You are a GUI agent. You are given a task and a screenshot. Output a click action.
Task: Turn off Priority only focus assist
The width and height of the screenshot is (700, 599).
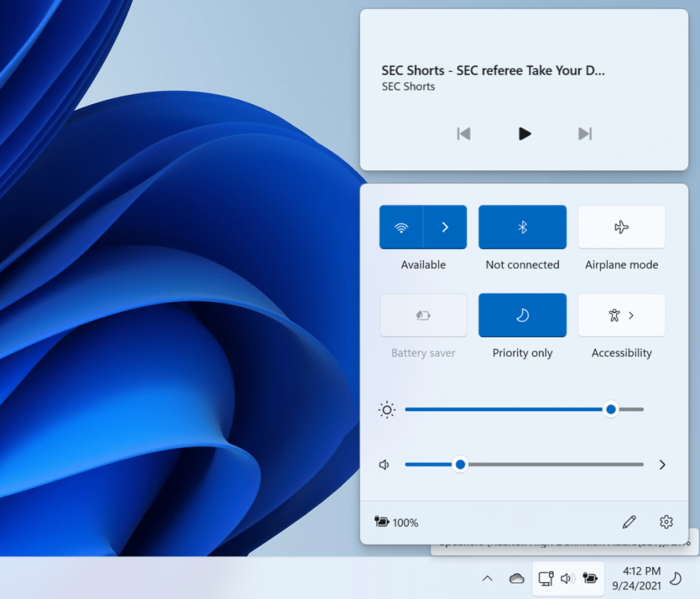pyautogui.click(x=522, y=315)
